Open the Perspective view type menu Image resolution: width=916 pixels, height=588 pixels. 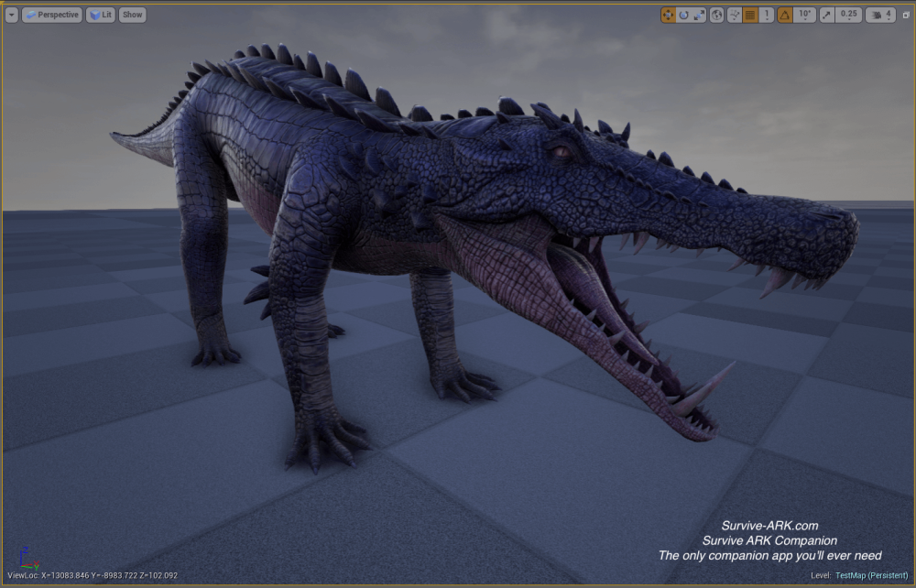click(52, 16)
